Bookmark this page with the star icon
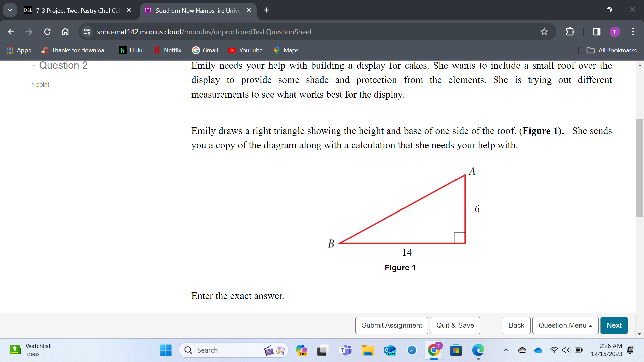The height and width of the screenshot is (362, 644). 544,32
